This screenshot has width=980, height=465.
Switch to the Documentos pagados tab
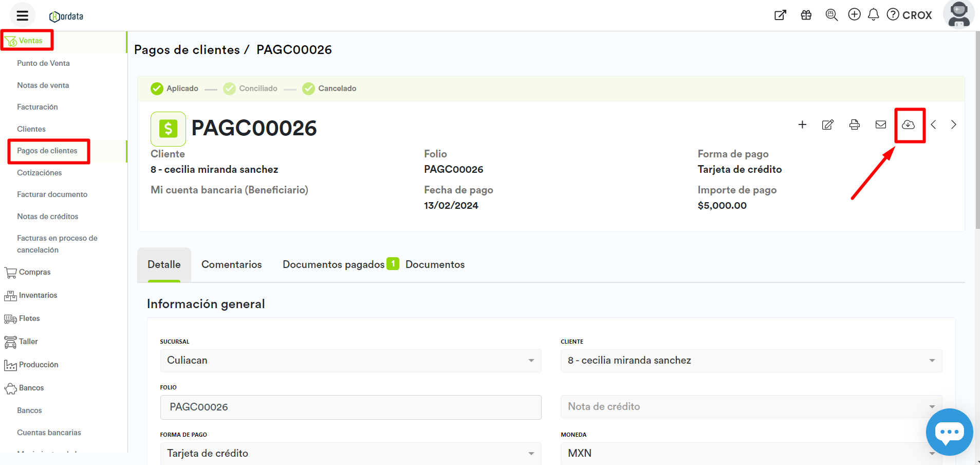click(334, 264)
